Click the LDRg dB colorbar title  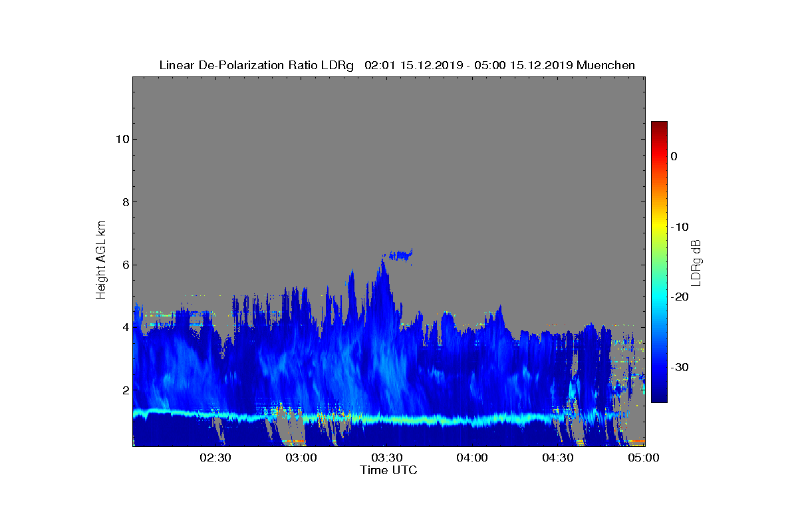pyautogui.click(x=696, y=262)
